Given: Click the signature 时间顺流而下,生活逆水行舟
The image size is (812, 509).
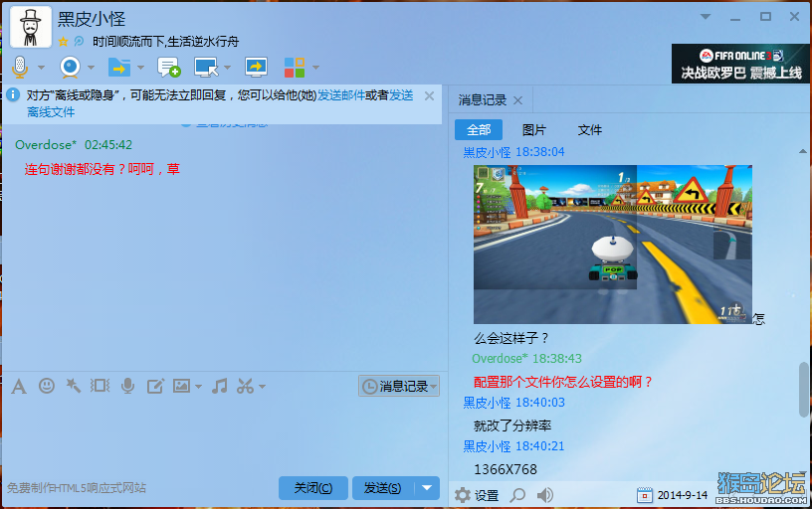Looking at the screenshot, I should tap(166, 42).
